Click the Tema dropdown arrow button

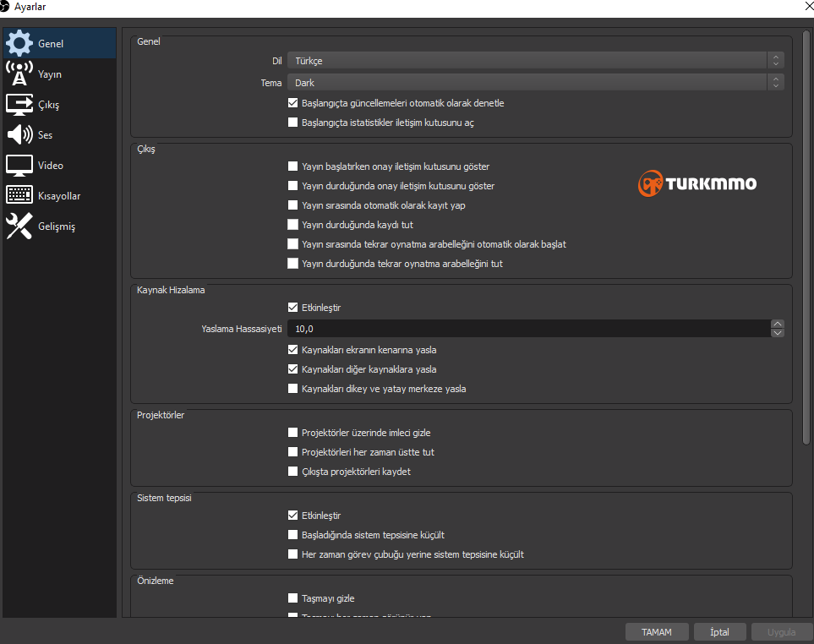coord(776,83)
